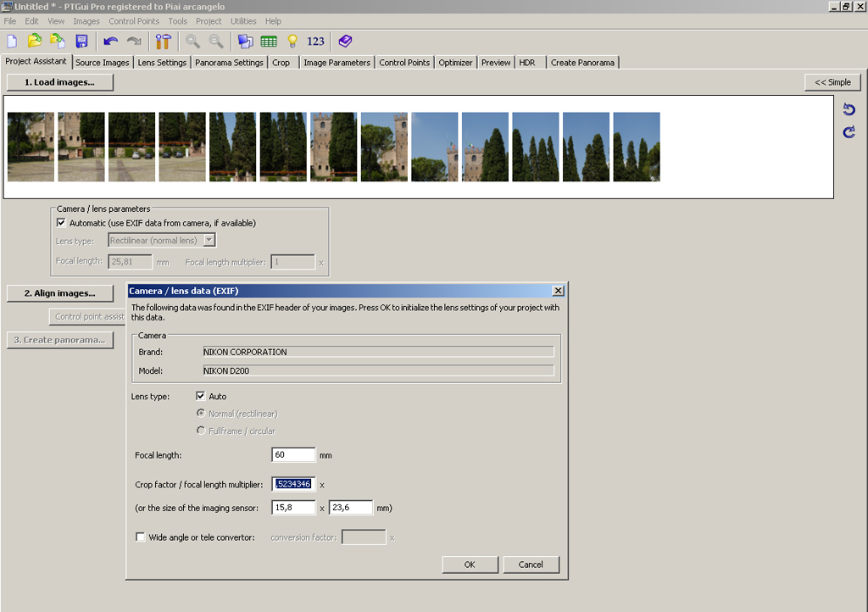
Task: Switch to the Source Images tab
Action: tap(103, 63)
